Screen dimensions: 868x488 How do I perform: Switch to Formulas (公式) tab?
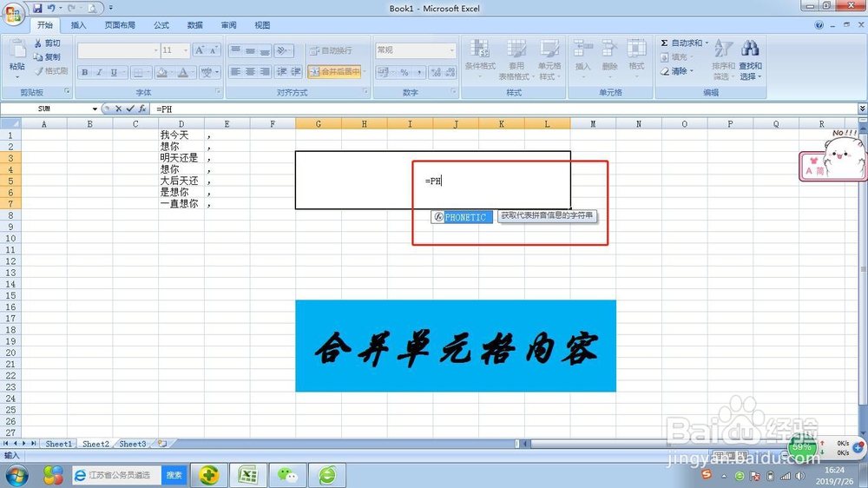161,25
